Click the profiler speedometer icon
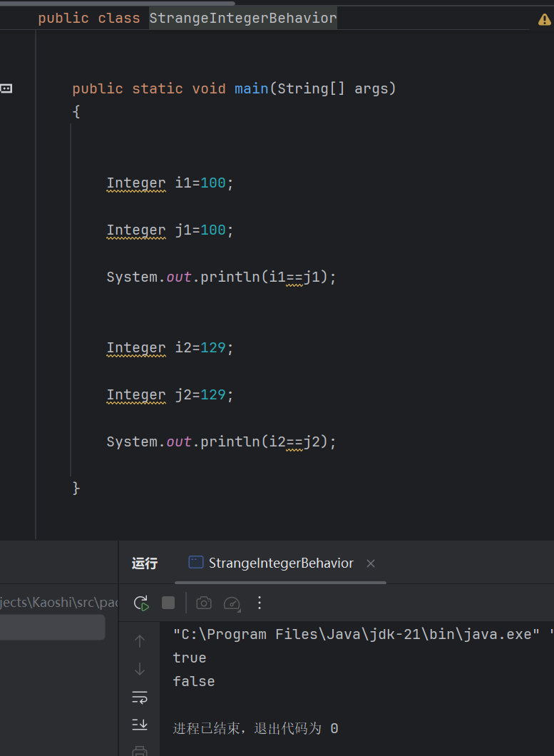 pyautogui.click(x=232, y=603)
